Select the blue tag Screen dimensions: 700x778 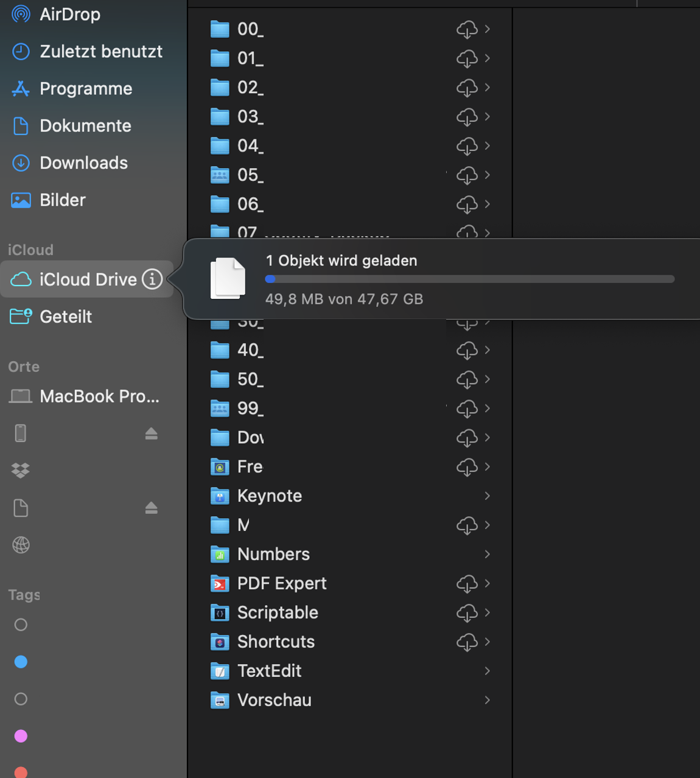point(21,662)
